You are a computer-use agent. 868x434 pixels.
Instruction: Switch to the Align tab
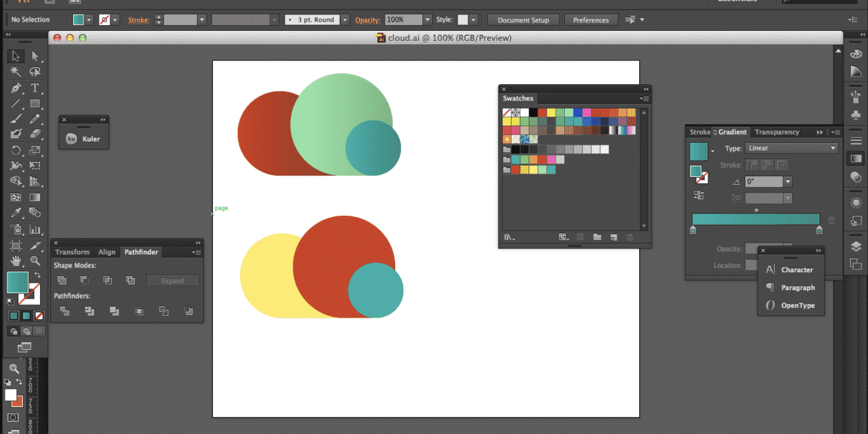(107, 252)
